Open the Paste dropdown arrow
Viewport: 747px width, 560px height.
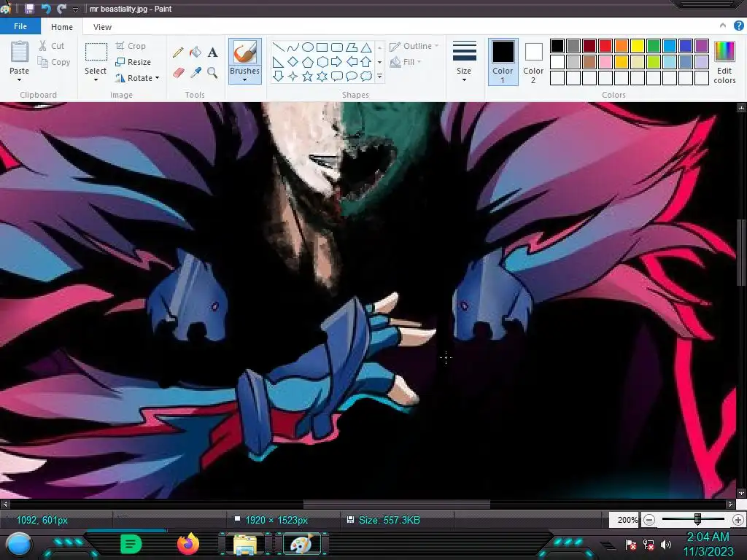(19, 80)
